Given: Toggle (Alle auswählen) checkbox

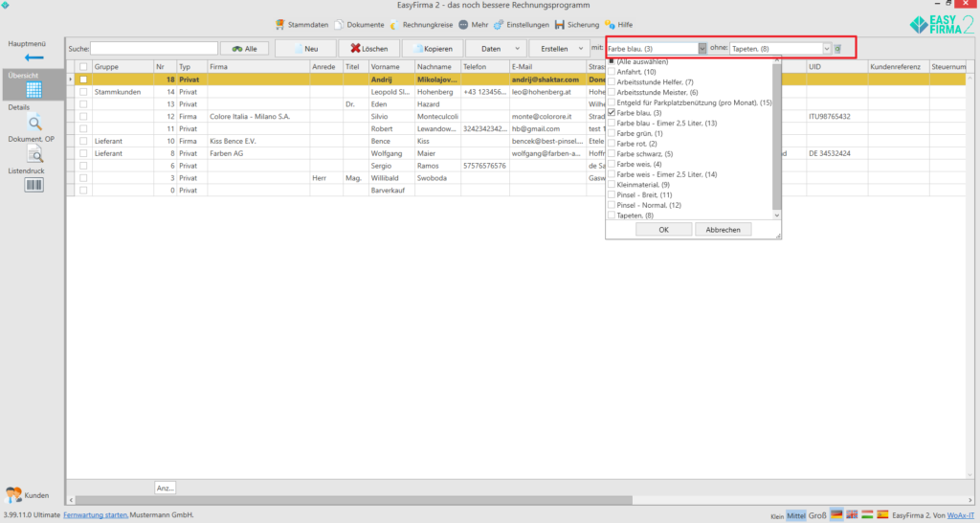Looking at the screenshot, I should click(612, 61).
